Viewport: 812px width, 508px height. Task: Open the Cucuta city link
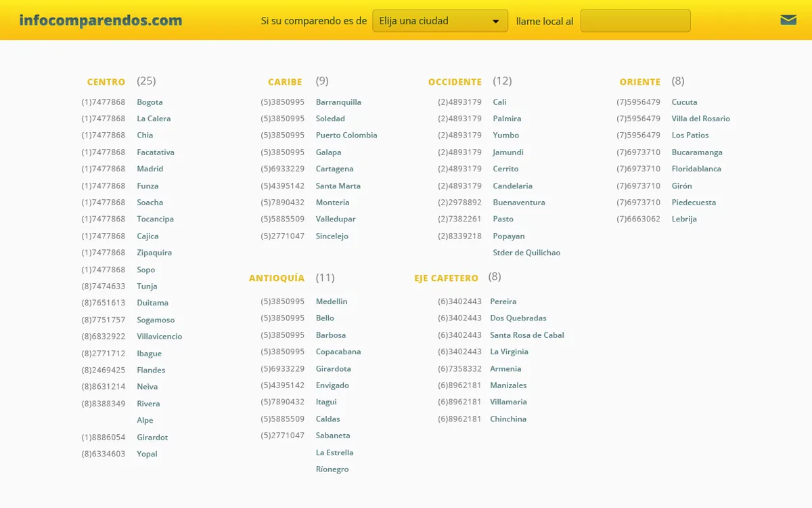(x=684, y=102)
